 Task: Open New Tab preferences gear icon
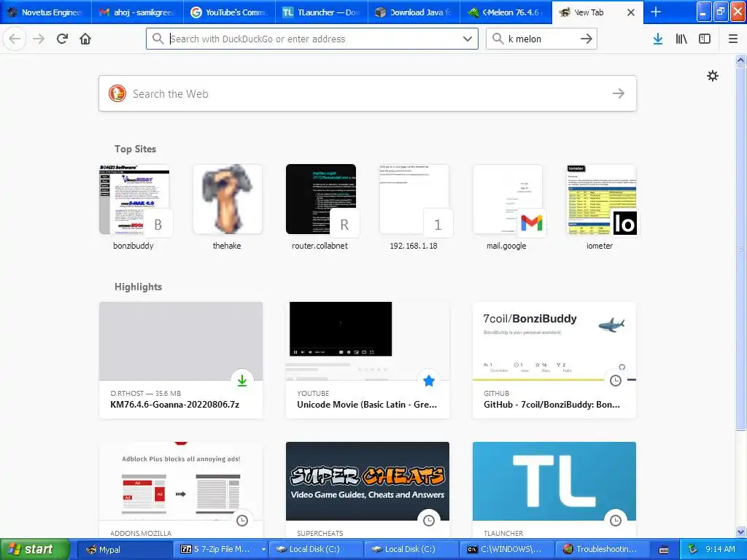[x=712, y=76]
